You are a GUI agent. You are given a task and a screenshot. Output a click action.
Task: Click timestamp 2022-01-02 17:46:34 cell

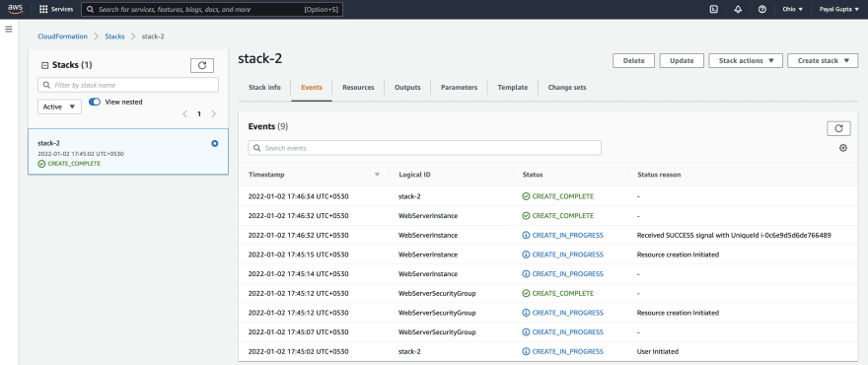pyautogui.click(x=298, y=196)
